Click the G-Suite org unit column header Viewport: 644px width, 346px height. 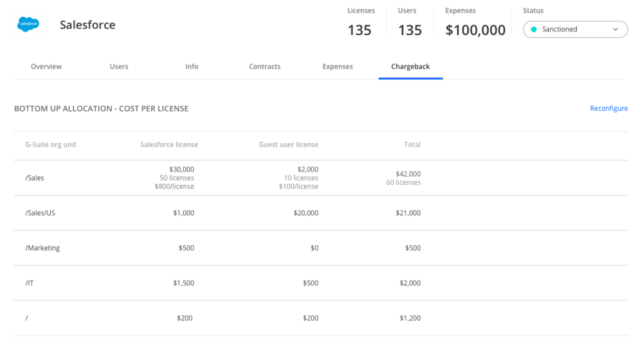[51, 145]
